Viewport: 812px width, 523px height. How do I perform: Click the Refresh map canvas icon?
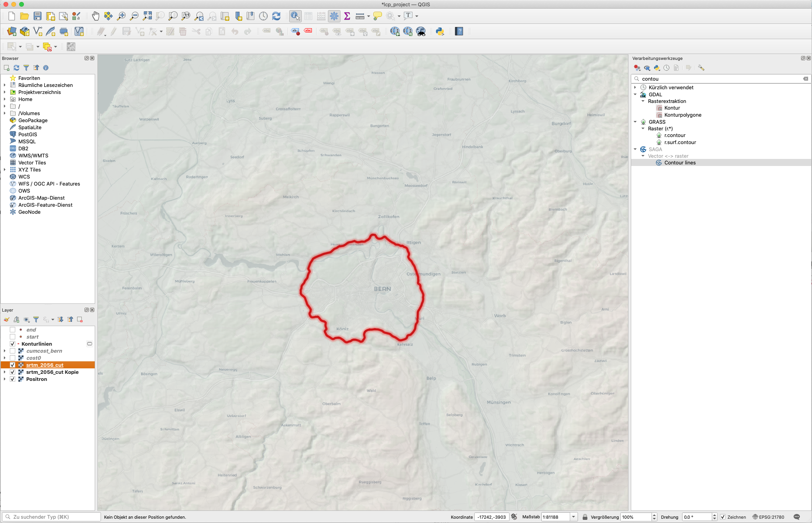coord(276,16)
